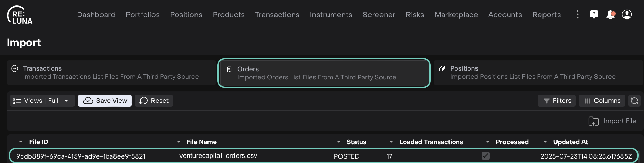The width and height of the screenshot is (644, 163).
Task: Click the Reset view button
Action: click(x=154, y=101)
